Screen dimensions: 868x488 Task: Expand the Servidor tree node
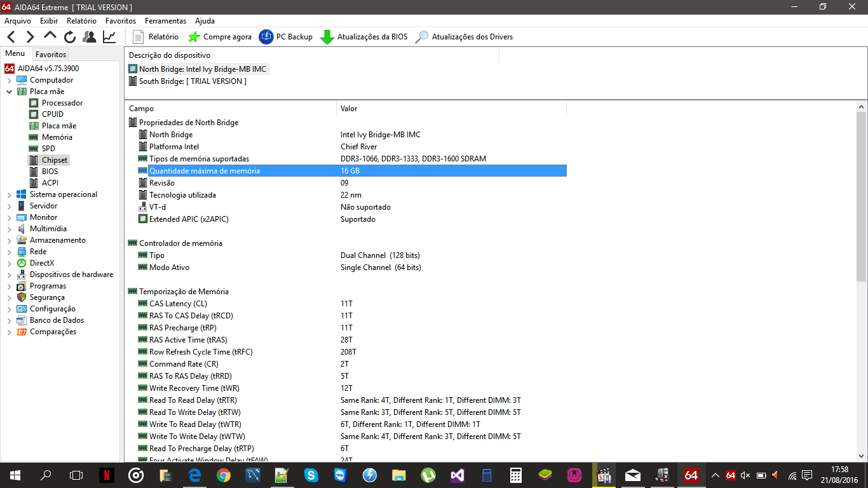pyautogui.click(x=9, y=206)
